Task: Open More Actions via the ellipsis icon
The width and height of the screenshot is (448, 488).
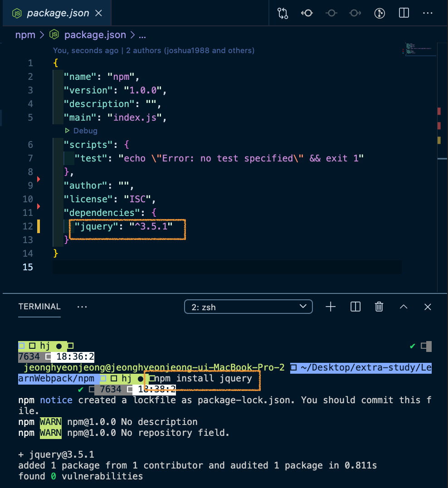Action: click(428, 13)
